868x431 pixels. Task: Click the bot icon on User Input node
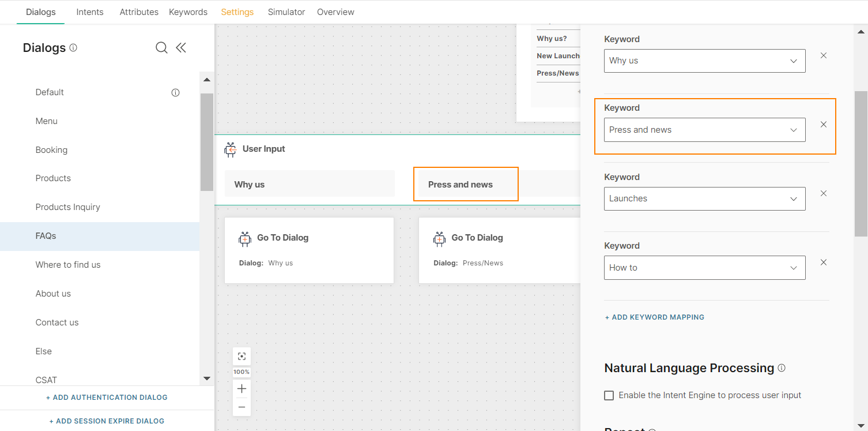pos(230,149)
